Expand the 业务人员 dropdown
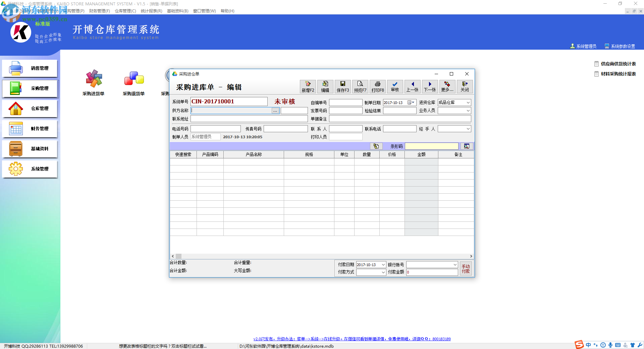644x349 pixels. tap(468, 111)
